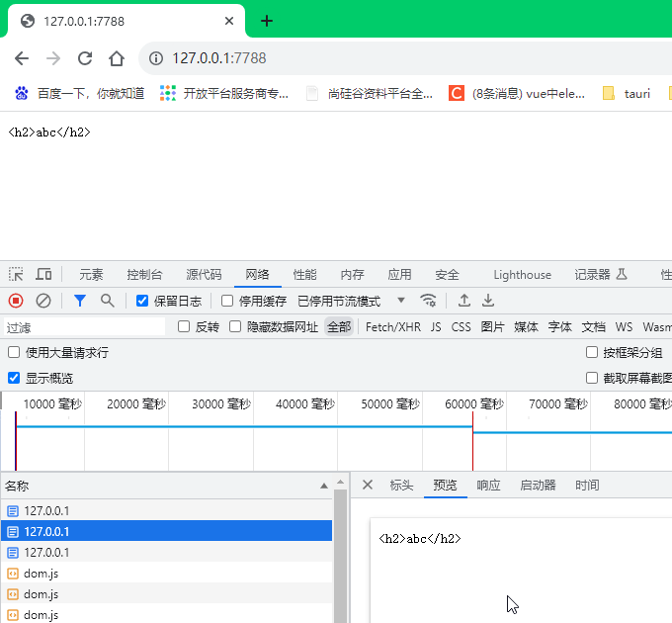
Task: Select the first 127.0.0.1 request row
Action: [x=166, y=510]
